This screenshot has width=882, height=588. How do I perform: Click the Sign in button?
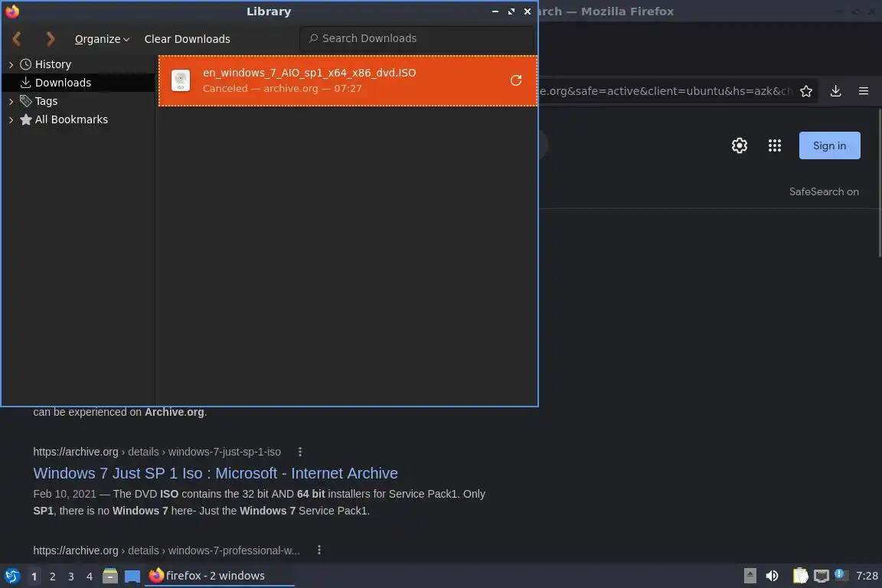point(830,145)
